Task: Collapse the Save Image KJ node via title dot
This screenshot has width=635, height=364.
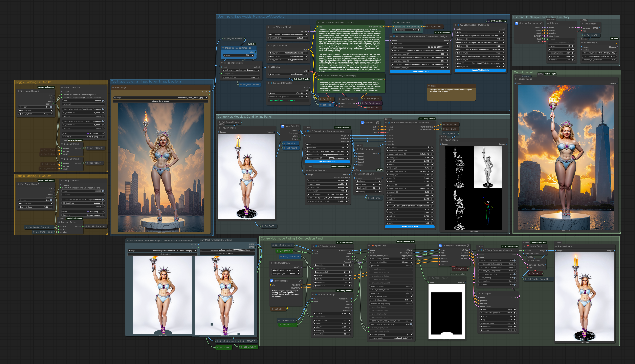Action: 582,43
